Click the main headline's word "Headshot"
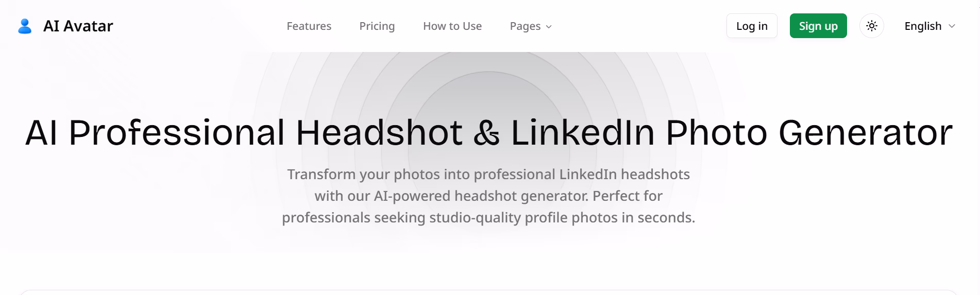 pyautogui.click(x=379, y=133)
